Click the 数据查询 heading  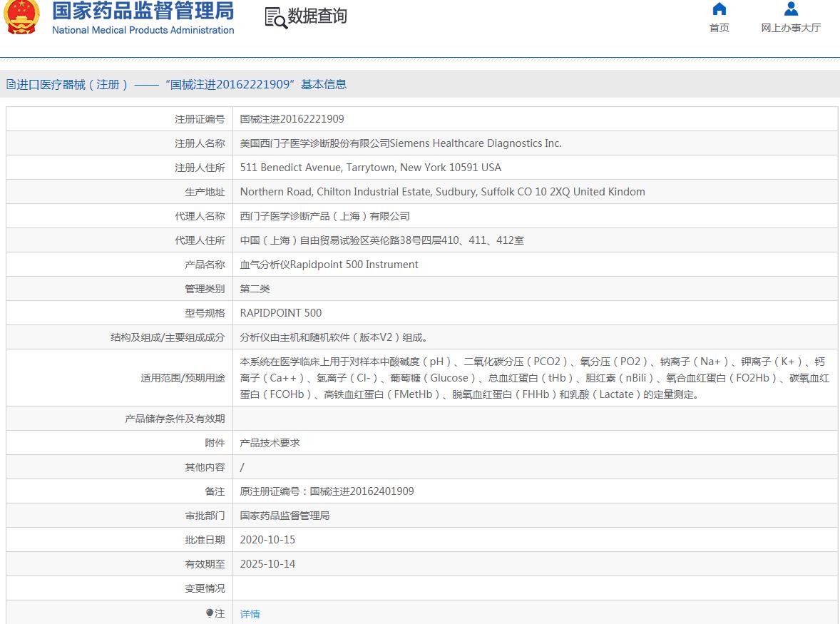317,16
